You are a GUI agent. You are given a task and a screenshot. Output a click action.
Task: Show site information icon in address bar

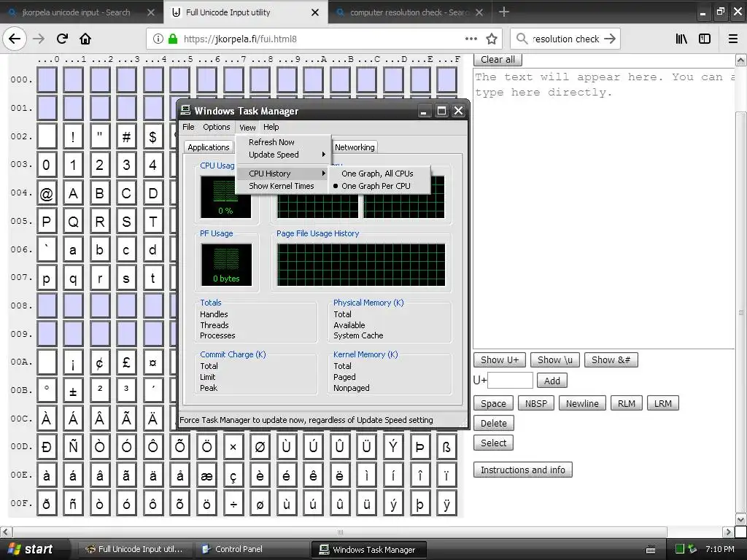pyautogui.click(x=158, y=39)
